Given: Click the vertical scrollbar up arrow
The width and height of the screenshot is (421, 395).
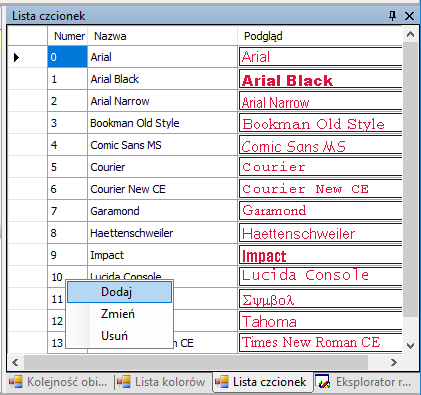Looking at the screenshot, I should coord(411,34).
